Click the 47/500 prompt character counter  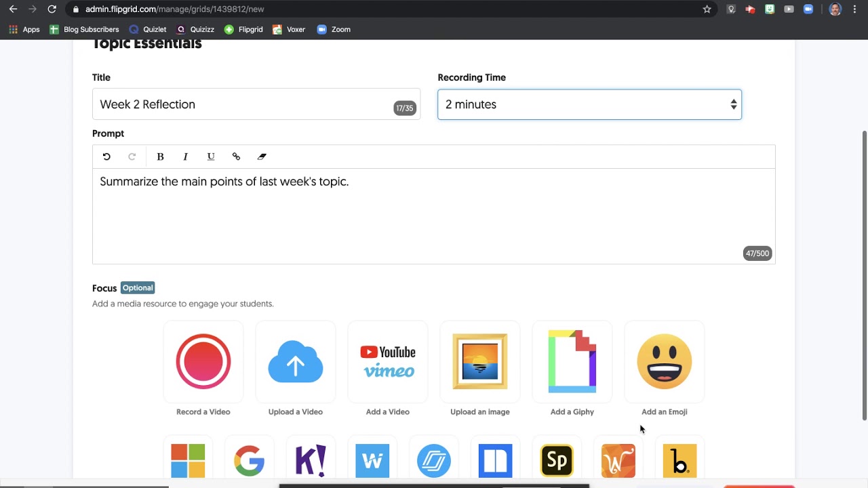pyautogui.click(x=757, y=253)
